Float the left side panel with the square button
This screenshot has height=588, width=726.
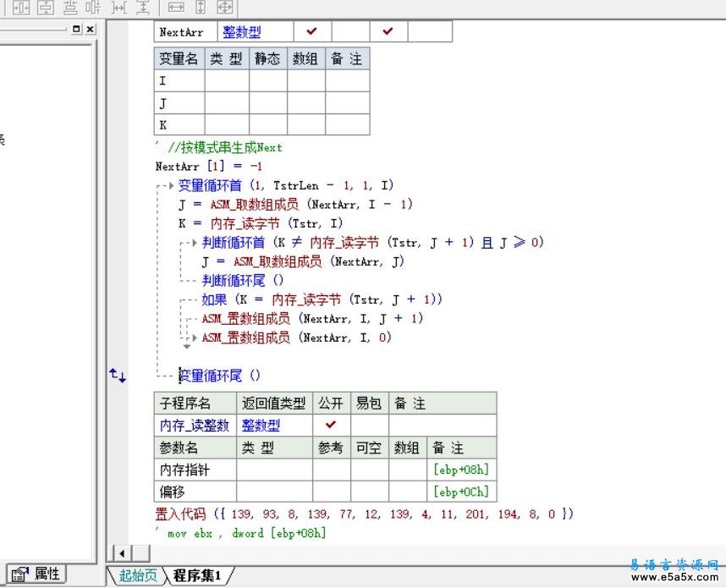pyautogui.click(x=76, y=29)
